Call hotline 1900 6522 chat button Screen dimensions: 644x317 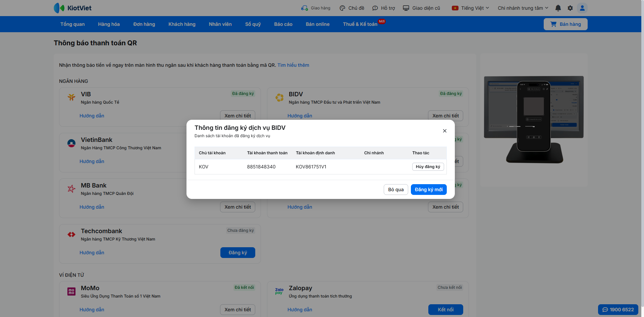click(618, 310)
